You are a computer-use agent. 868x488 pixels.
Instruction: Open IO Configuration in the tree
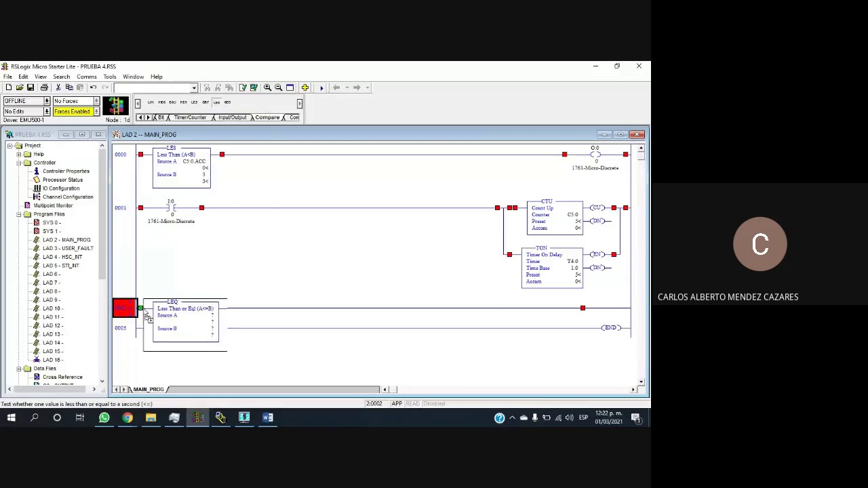tap(60, 188)
